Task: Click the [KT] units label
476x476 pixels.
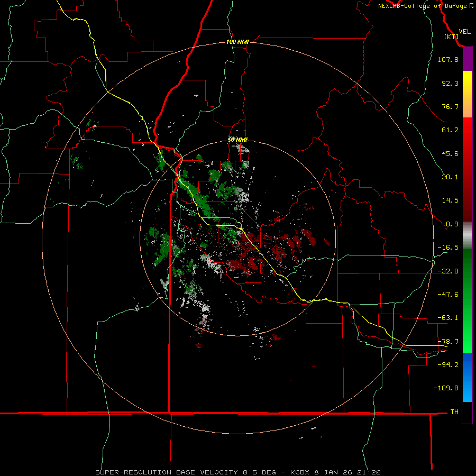Action: coord(452,36)
